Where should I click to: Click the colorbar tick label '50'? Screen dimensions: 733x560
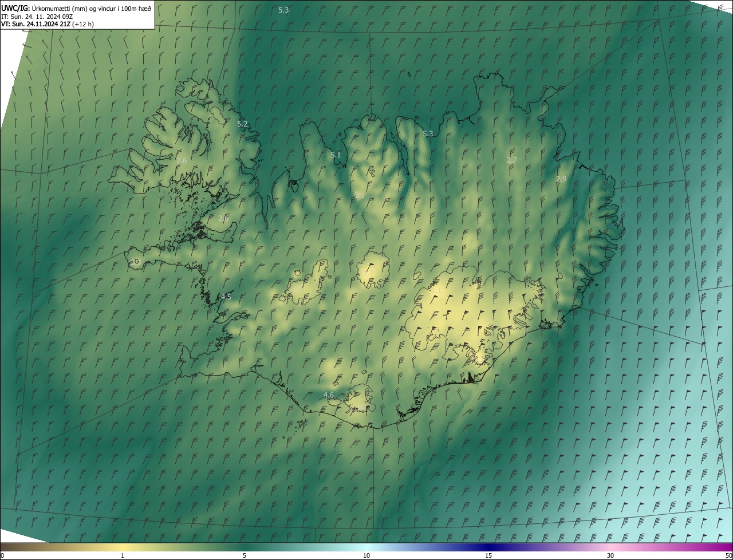click(x=728, y=555)
